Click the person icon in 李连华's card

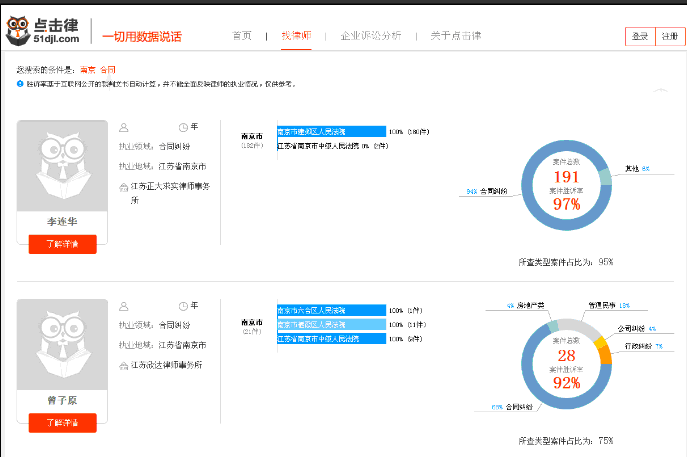(x=124, y=128)
